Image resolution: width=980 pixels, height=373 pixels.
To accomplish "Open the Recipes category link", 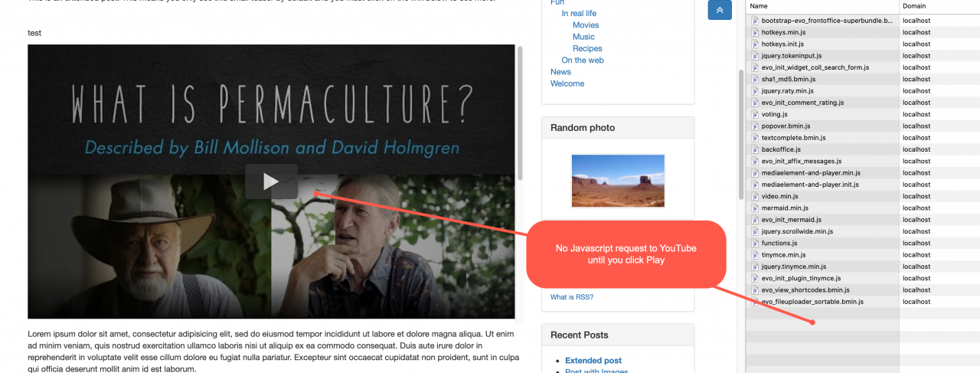I will (587, 48).
